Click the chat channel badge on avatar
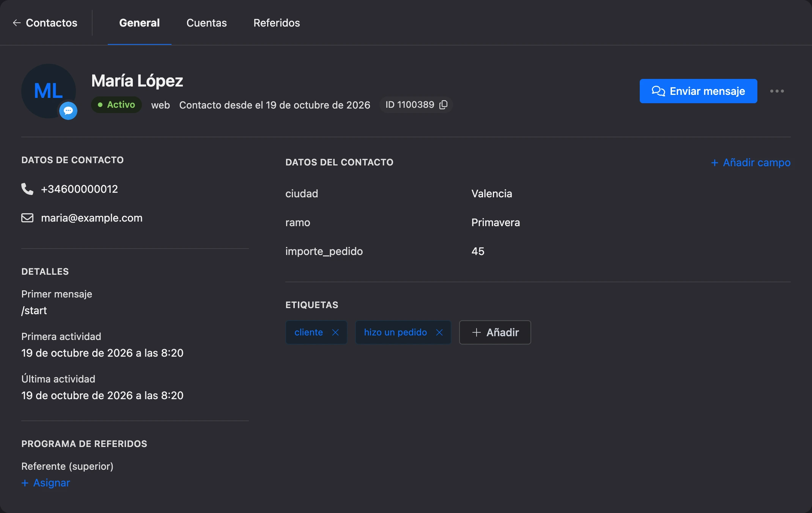This screenshot has height=513, width=812. 68,111
